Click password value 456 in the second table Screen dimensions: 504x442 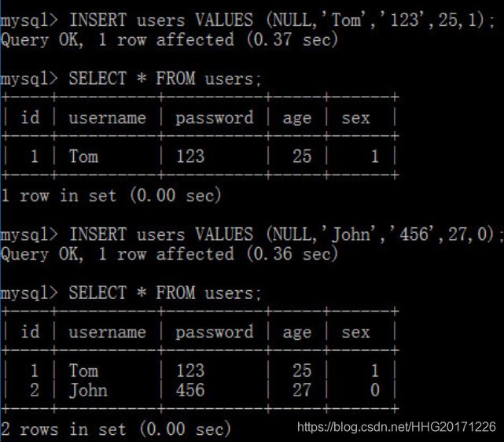click(190, 390)
